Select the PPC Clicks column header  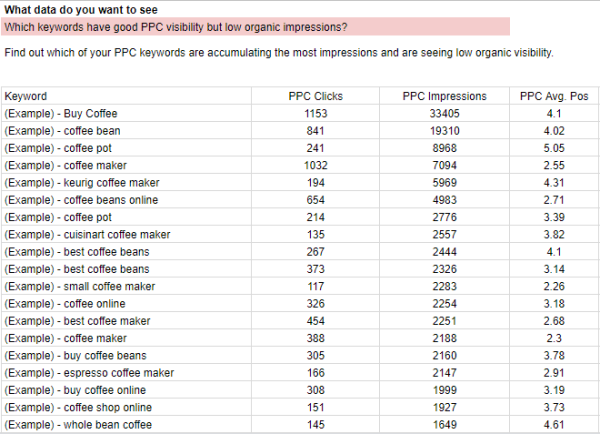coord(315,96)
